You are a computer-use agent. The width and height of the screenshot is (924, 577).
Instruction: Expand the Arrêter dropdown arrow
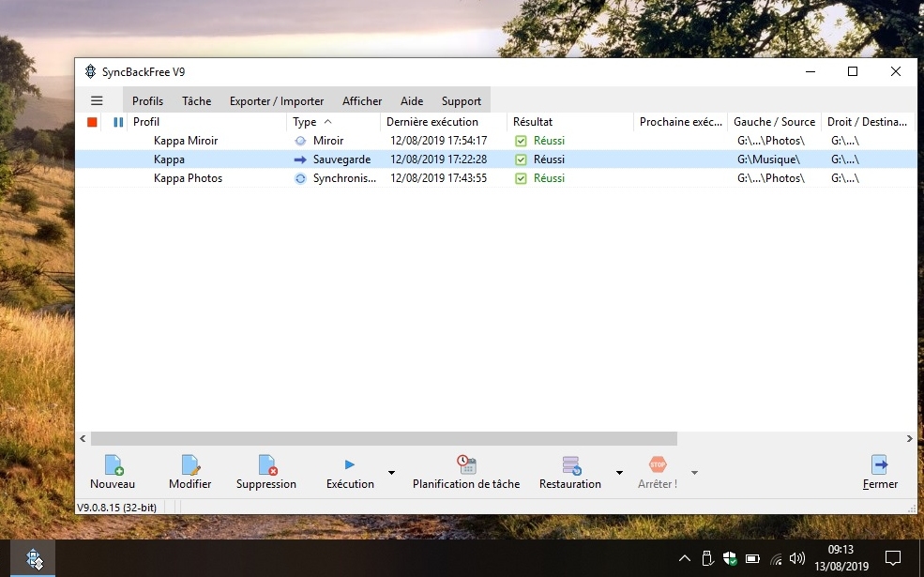(x=694, y=473)
